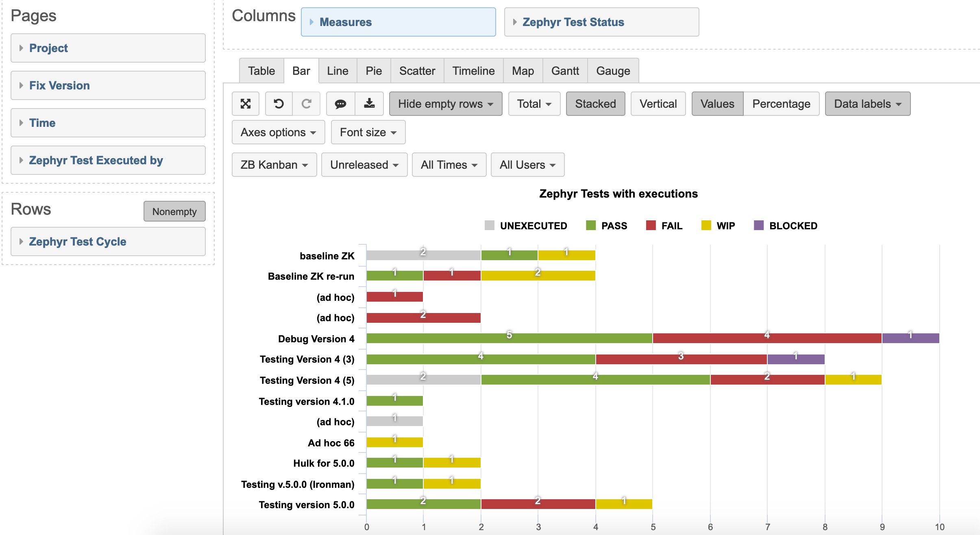The height and width of the screenshot is (535, 980).
Task: Switch to the Gauge chart tab
Action: point(613,71)
